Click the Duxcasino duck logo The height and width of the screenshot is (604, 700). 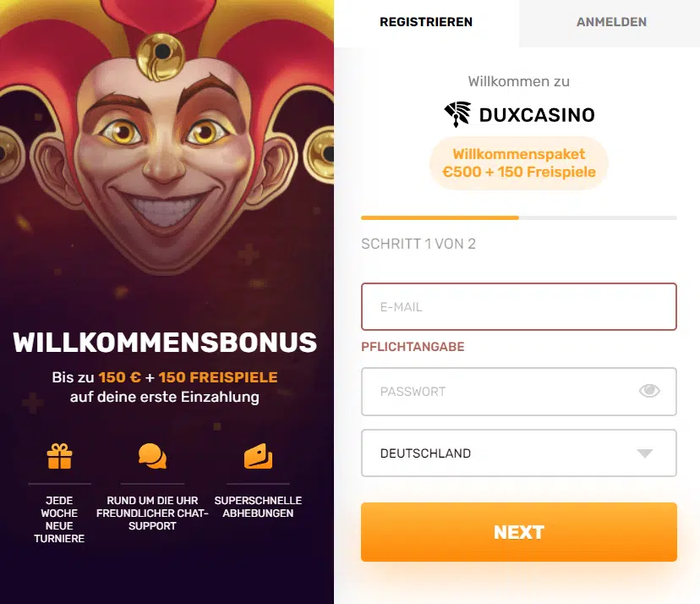coord(456,113)
